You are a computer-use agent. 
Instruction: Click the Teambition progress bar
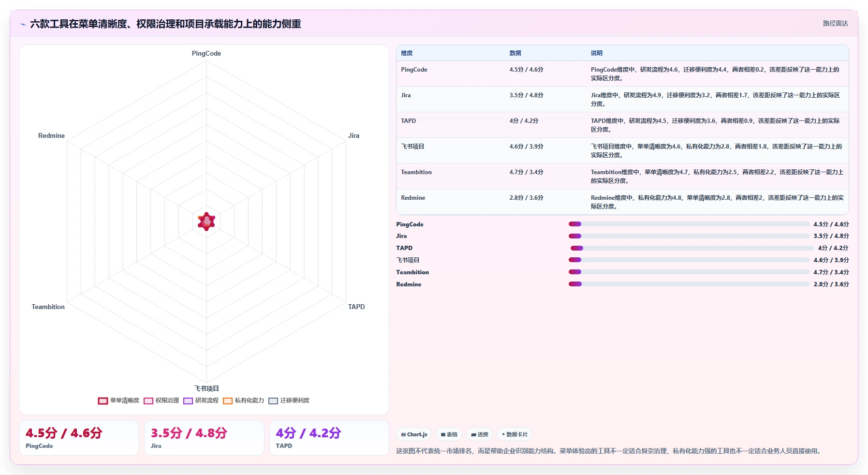689,272
